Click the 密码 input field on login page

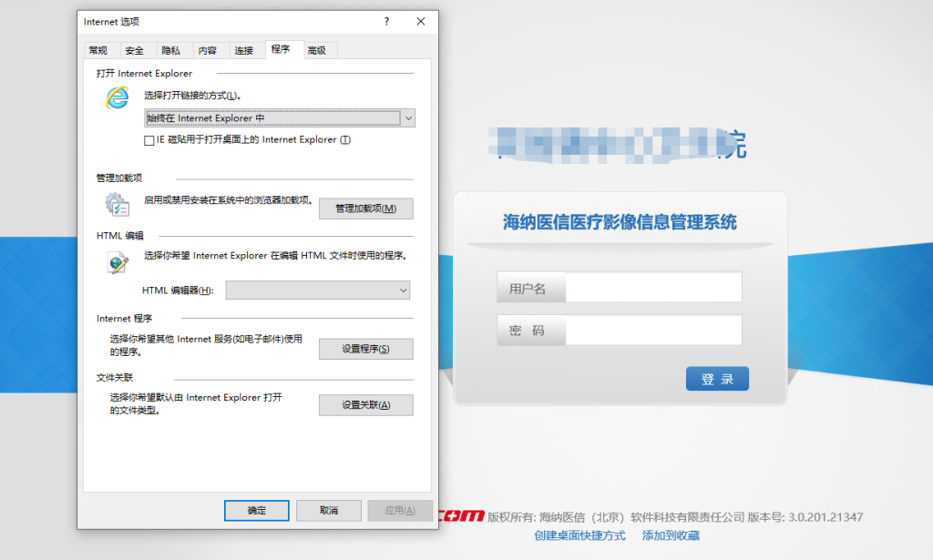point(653,330)
